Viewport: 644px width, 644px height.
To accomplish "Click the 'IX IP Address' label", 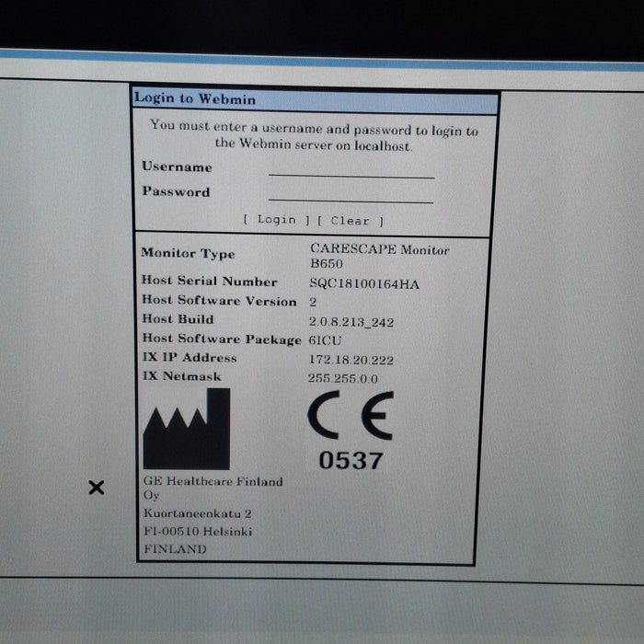I will coord(190,357).
